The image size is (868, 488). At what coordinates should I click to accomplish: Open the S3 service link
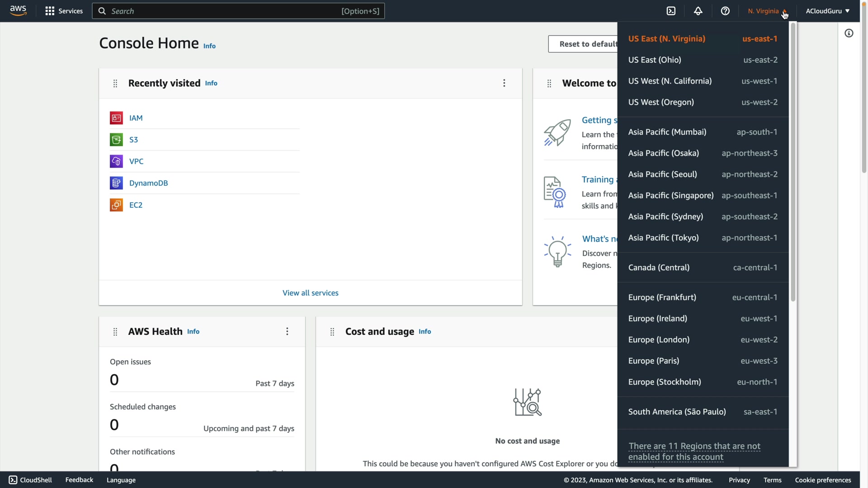133,140
